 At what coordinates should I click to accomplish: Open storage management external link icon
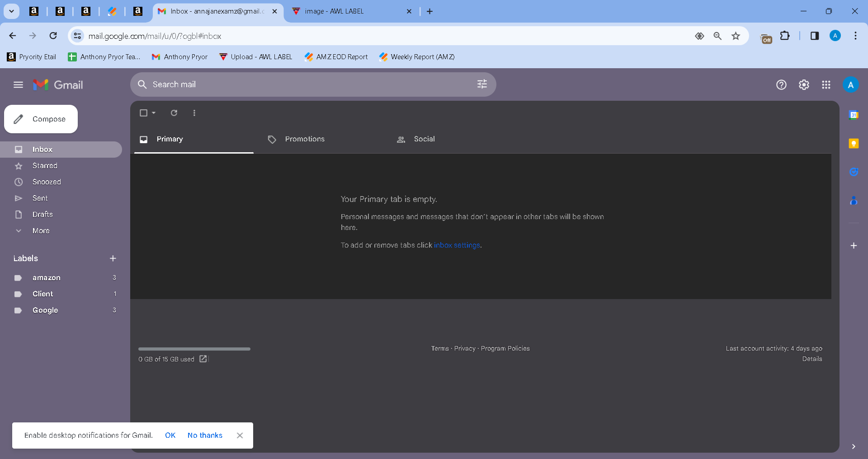point(203,359)
